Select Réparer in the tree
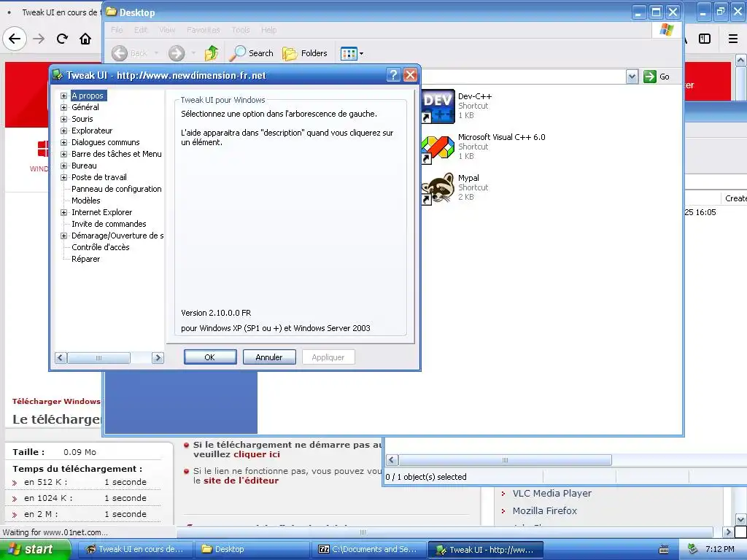This screenshot has width=747, height=560. point(86,259)
